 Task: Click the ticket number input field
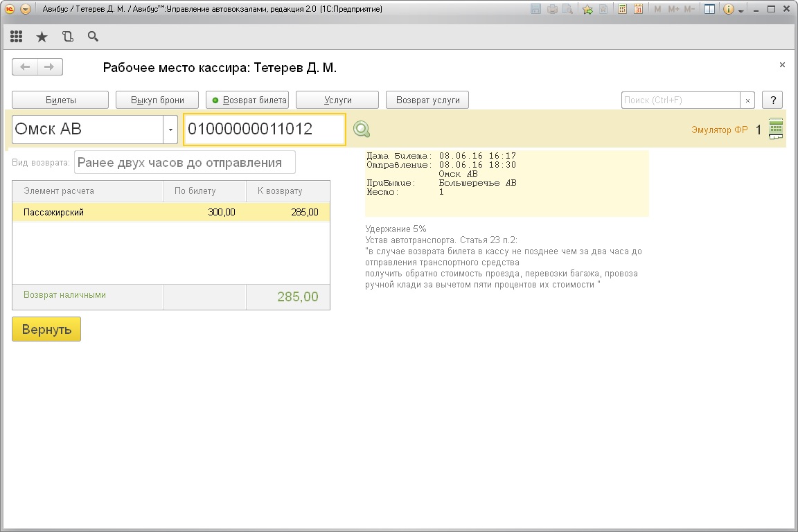click(264, 129)
